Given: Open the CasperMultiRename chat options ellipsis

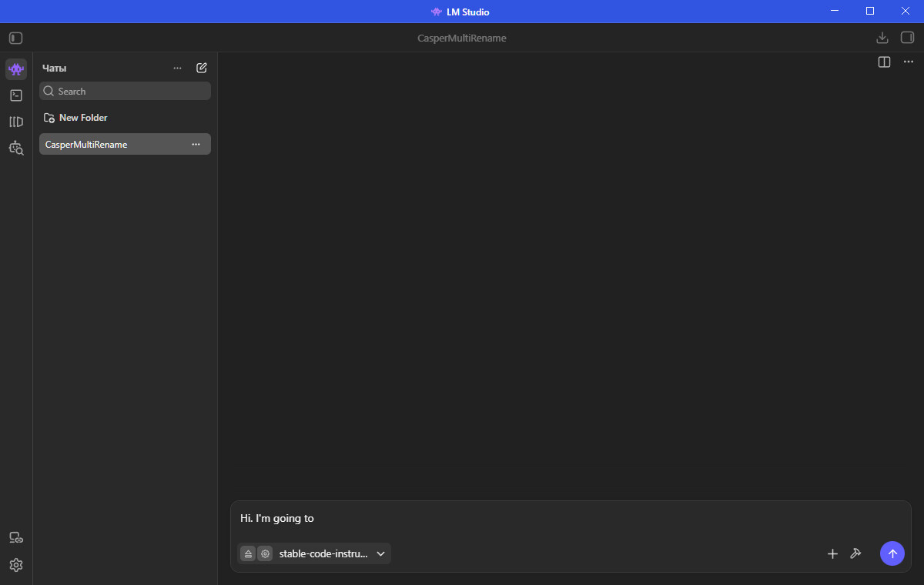Looking at the screenshot, I should click(x=196, y=144).
